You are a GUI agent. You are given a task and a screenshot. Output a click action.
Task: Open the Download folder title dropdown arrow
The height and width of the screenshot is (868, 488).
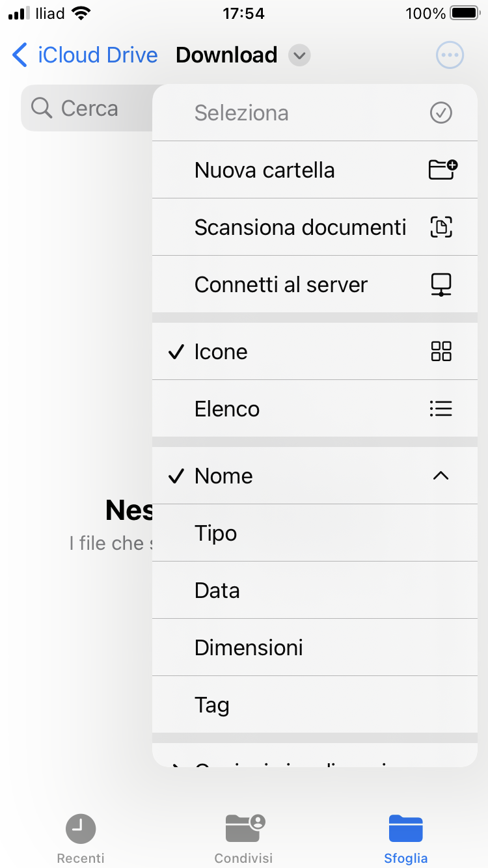pyautogui.click(x=299, y=55)
